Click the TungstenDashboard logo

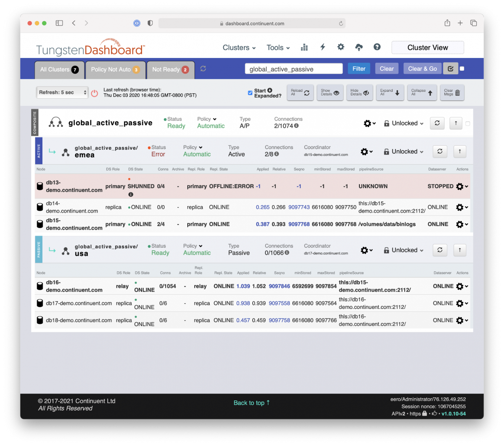pyautogui.click(x=90, y=47)
